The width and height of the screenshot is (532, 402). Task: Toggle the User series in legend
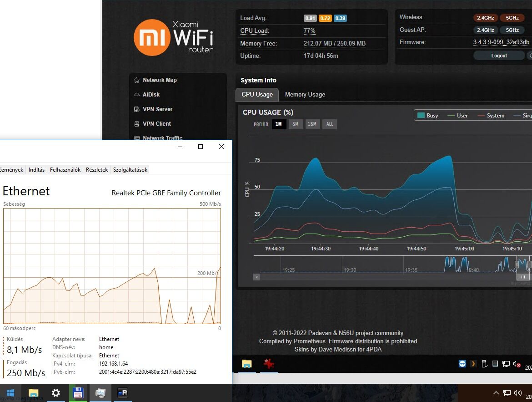(x=458, y=116)
